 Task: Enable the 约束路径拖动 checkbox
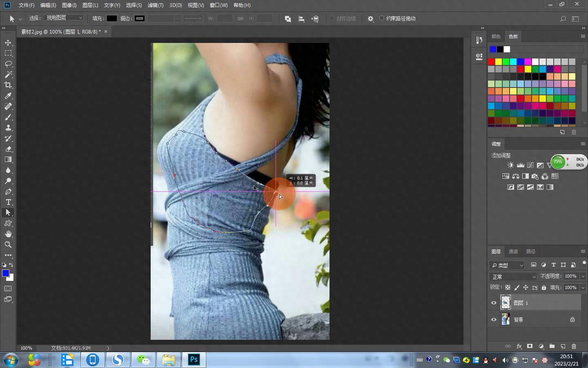[382, 18]
